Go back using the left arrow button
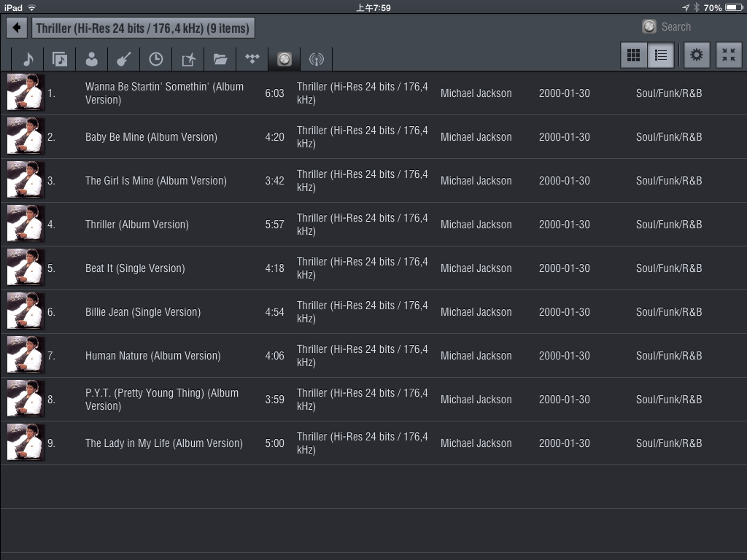 click(17, 28)
